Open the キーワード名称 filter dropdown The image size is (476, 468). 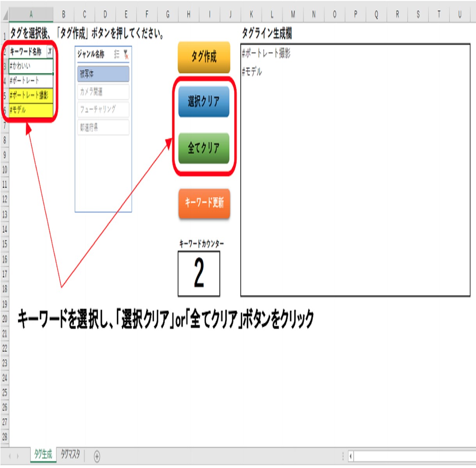click(50, 51)
